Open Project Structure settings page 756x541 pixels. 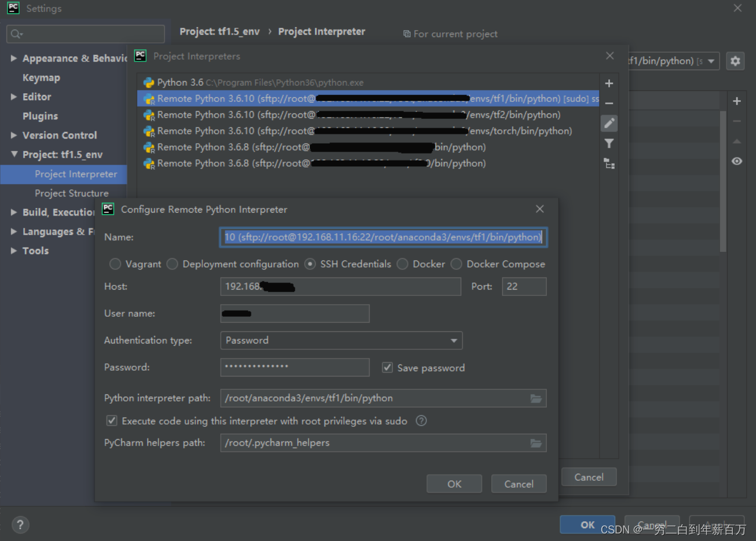71,193
